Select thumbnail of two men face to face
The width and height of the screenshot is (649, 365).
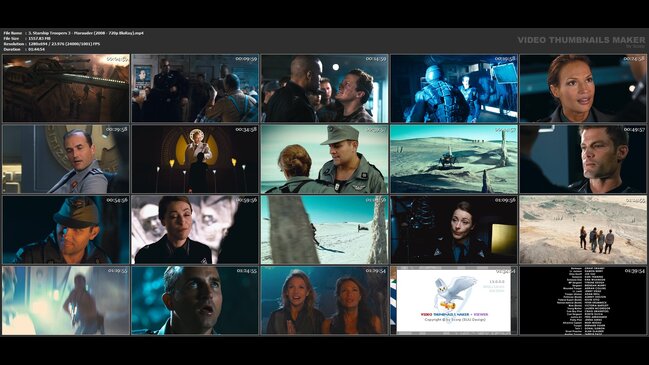[324, 88]
